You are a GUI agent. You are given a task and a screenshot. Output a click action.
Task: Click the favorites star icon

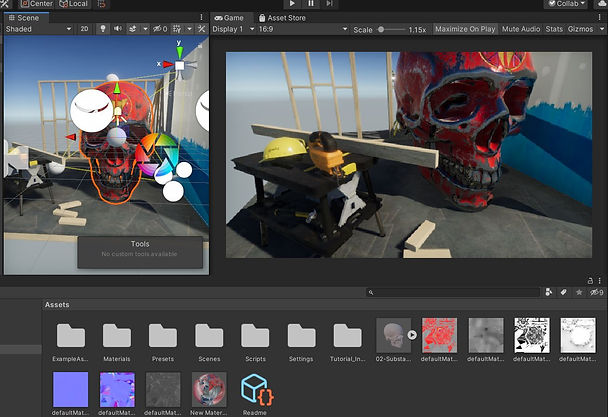coord(579,292)
